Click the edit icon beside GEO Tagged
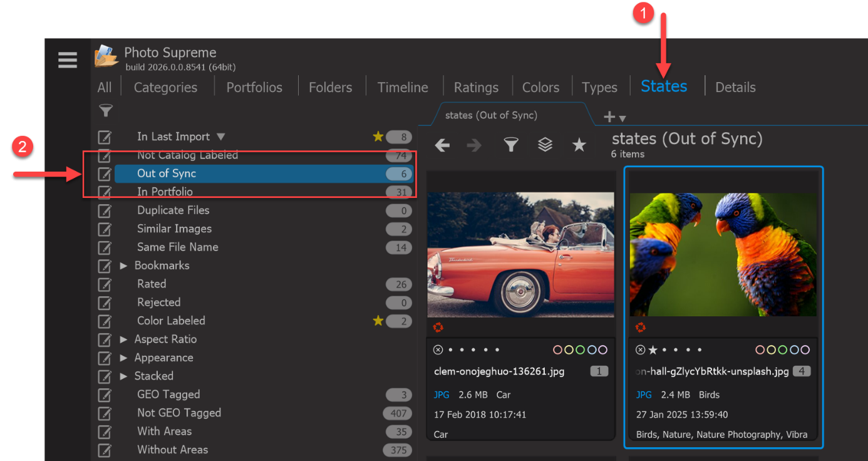868x461 pixels. (x=105, y=395)
